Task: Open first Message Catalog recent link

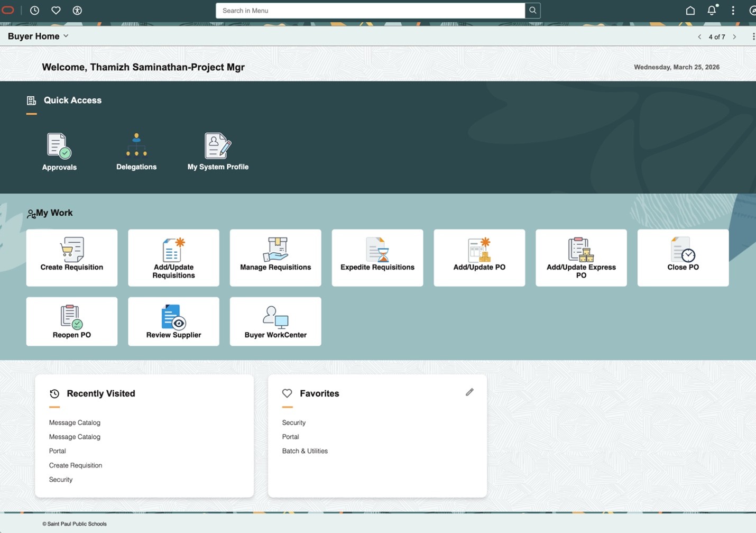Action: click(x=75, y=422)
